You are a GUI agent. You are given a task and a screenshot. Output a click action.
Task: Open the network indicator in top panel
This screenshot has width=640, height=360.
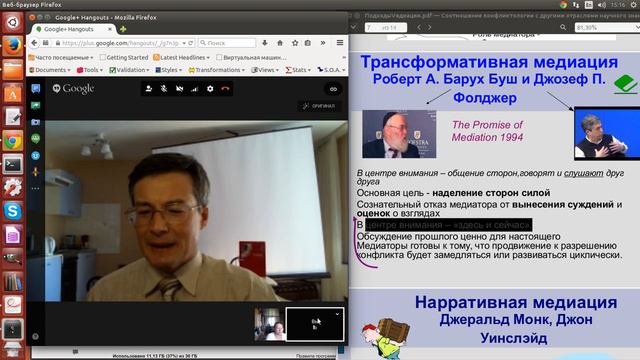(x=576, y=5)
